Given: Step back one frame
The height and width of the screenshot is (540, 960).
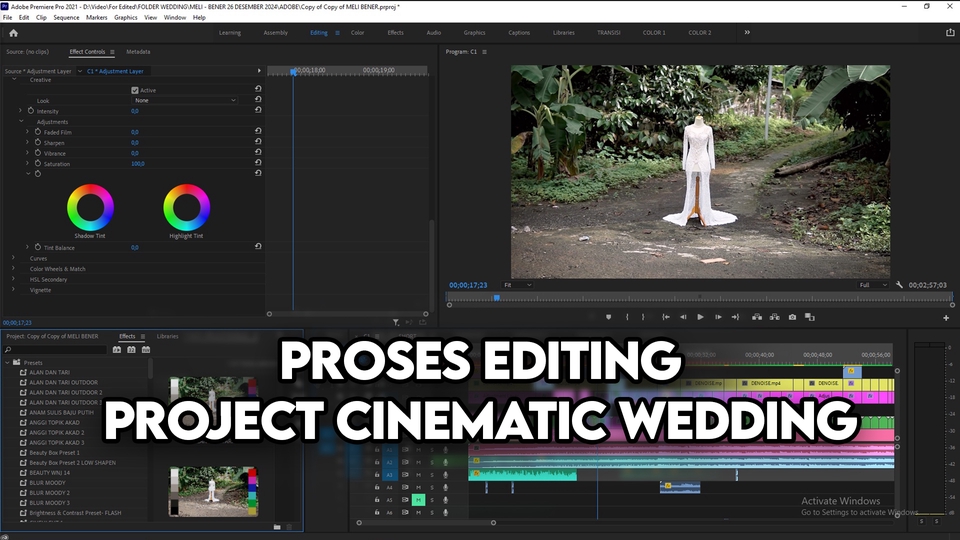Looking at the screenshot, I should pos(683,317).
